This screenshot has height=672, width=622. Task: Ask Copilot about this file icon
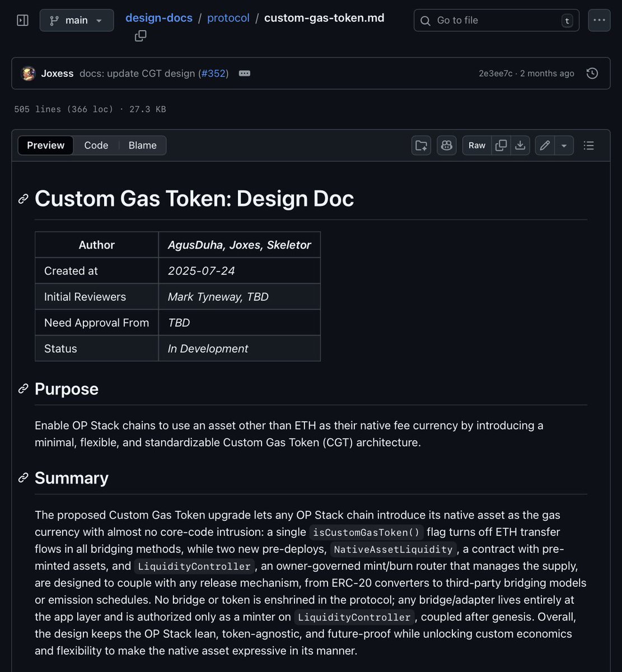(447, 146)
